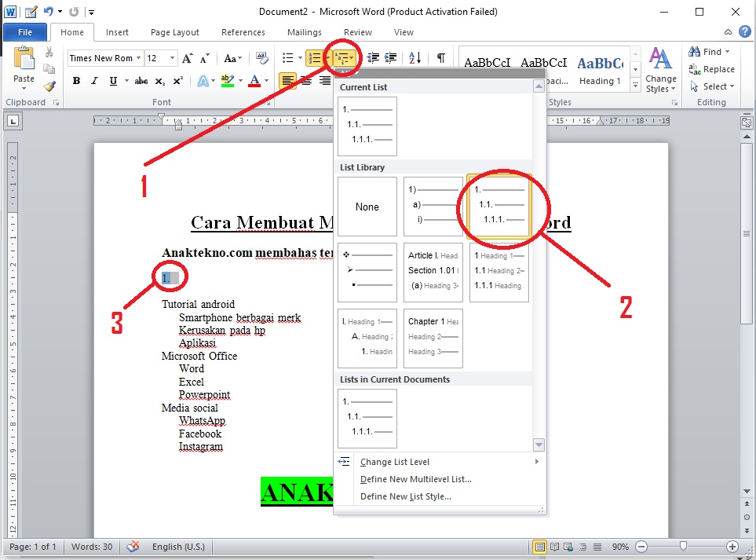
Task: Click the Cut scissors icon
Action: tap(49, 52)
